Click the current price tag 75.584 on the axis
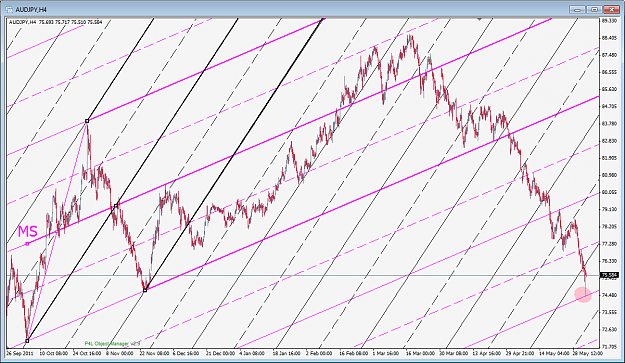 (610, 275)
